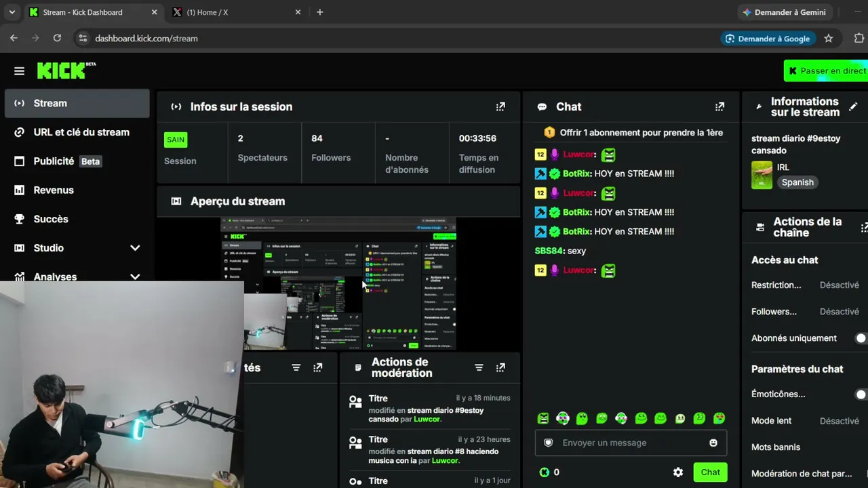
Task: Click the 0 Kicks balance value
Action: pos(557,472)
